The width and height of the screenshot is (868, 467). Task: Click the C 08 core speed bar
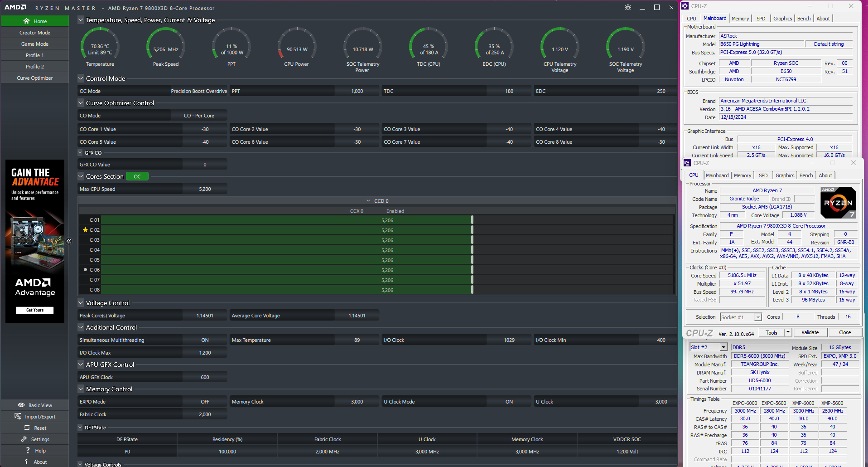(x=387, y=290)
